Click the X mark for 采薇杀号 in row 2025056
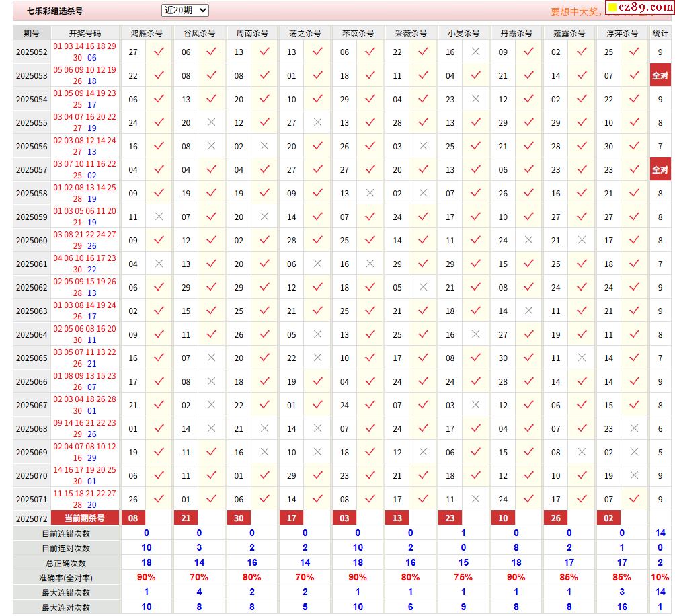675x616 pixels. [x=423, y=147]
